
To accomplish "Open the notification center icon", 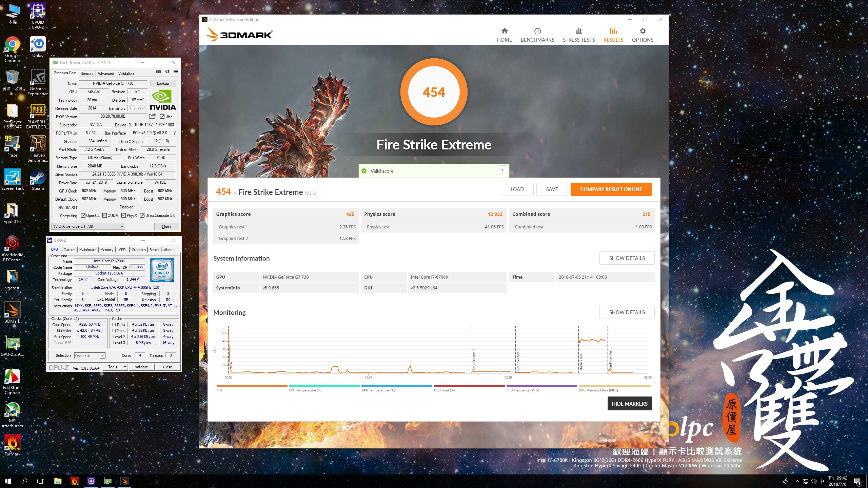I will coord(857,481).
